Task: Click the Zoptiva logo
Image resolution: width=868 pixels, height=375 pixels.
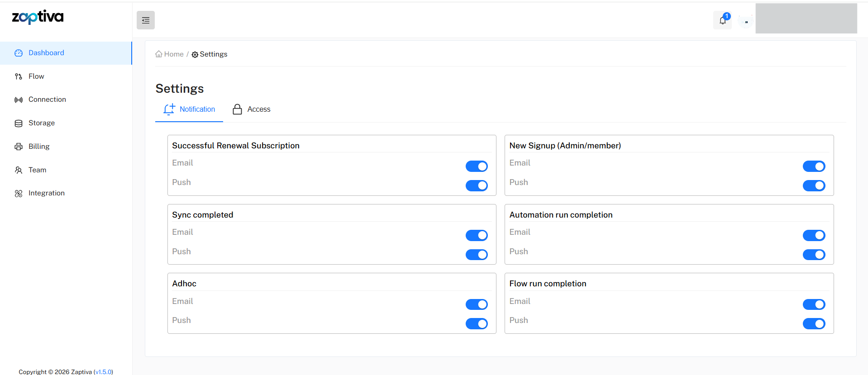Action: 38,17
